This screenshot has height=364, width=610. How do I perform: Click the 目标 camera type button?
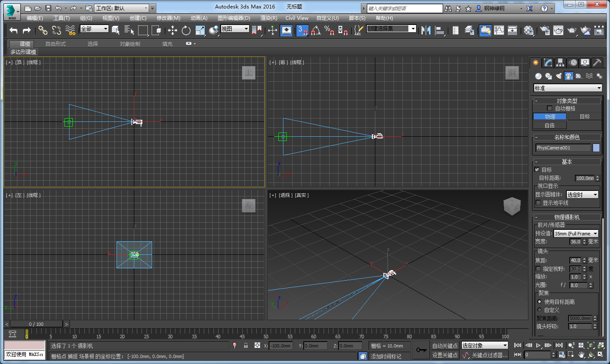point(585,116)
